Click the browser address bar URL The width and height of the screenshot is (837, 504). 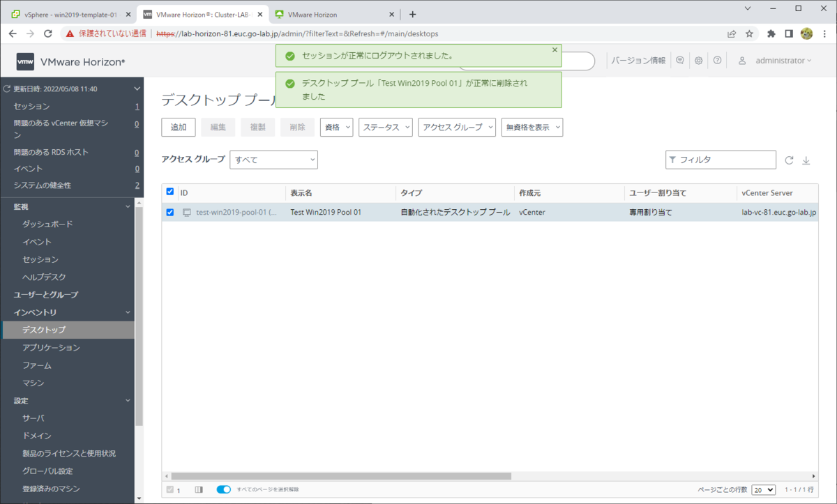point(297,33)
